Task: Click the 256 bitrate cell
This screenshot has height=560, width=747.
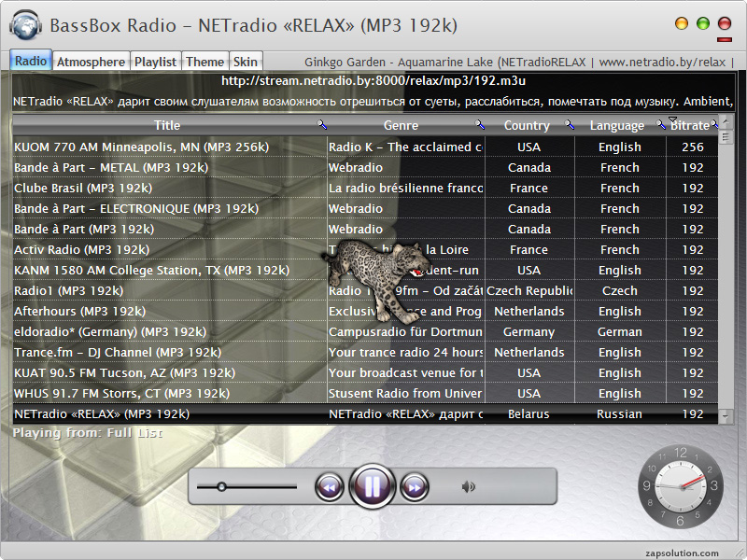Action: pos(692,147)
